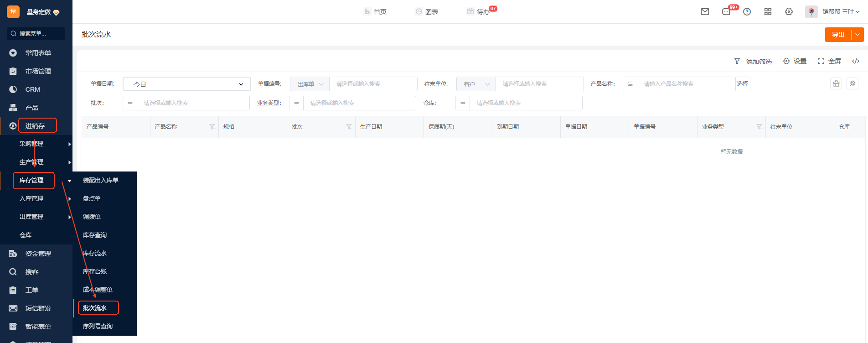
Task: Open 库存台账 menu item
Action: (95, 271)
